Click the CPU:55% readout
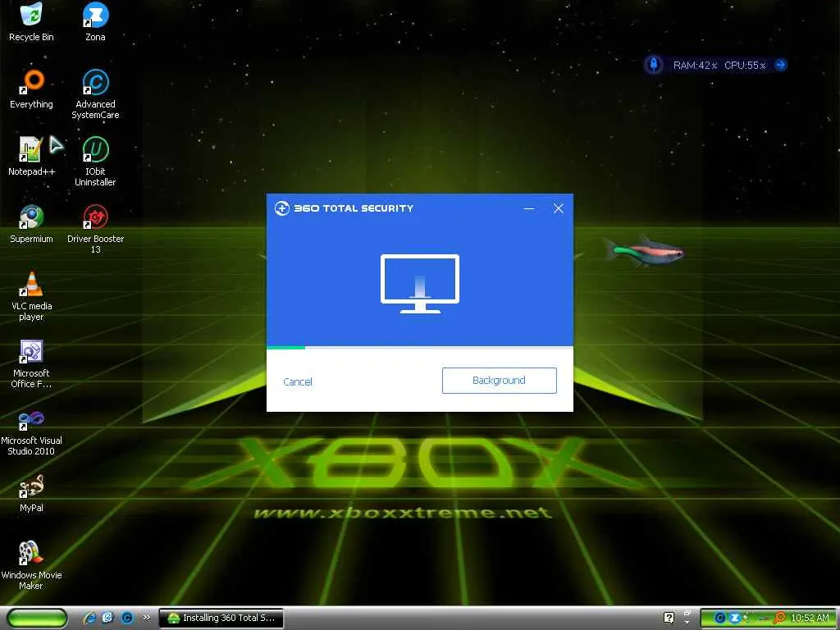The height and width of the screenshot is (630, 840). click(745, 66)
